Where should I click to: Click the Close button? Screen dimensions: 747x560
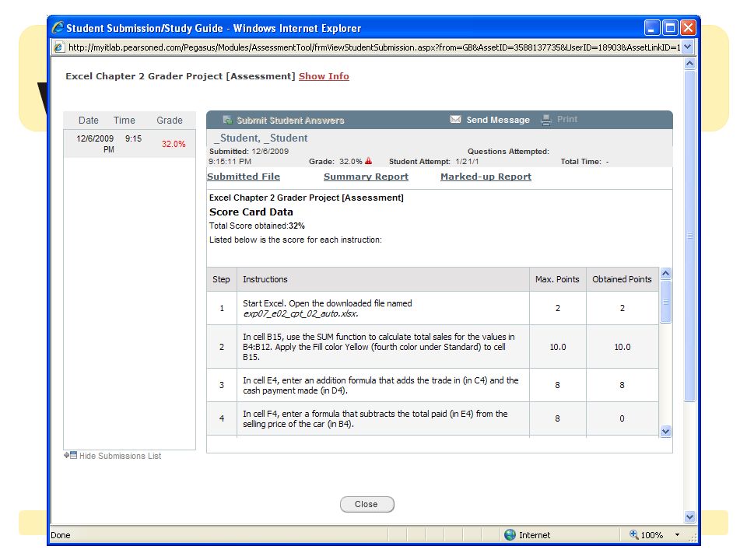366,504
